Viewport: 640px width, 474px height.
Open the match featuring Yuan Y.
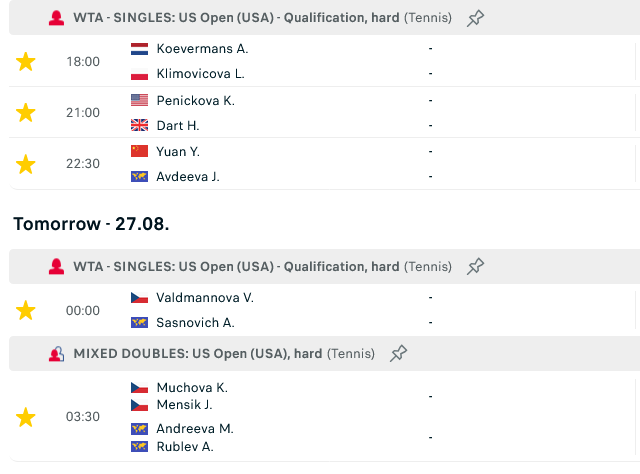click(x=324, y=164)
